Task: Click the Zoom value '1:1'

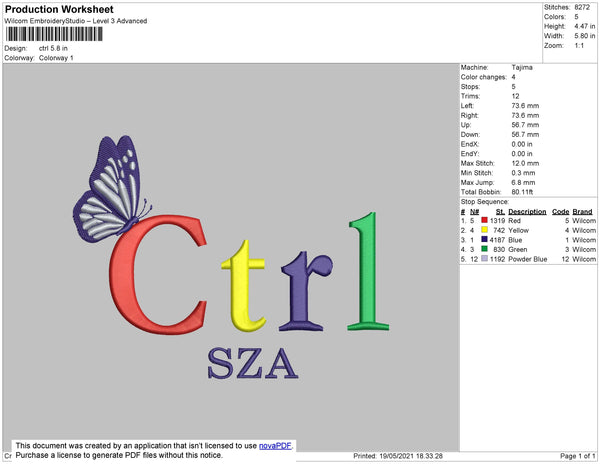Action: click(579, 46)
